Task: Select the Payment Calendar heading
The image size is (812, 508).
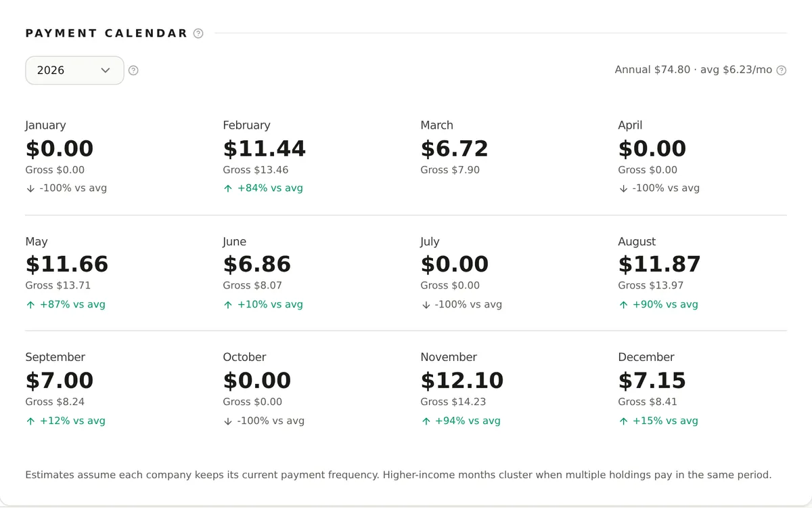Action: tap(106, 33)
